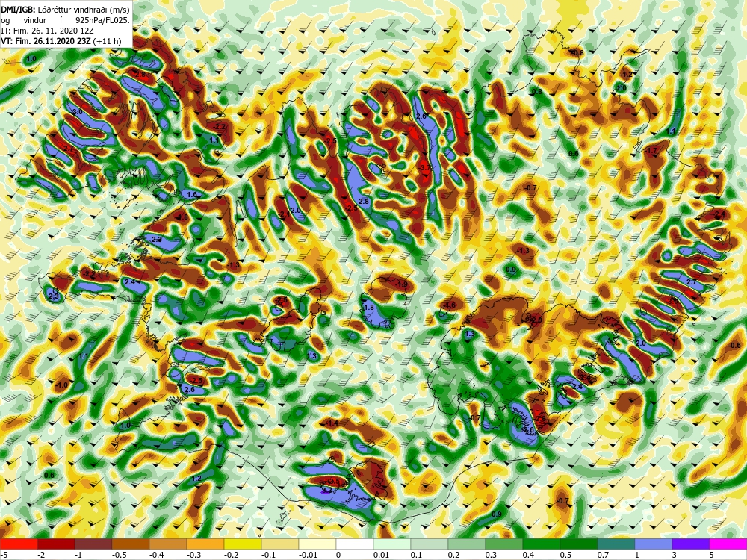
Task: Pick the orange legend swatch above -0.3
Action: point(205,544)
